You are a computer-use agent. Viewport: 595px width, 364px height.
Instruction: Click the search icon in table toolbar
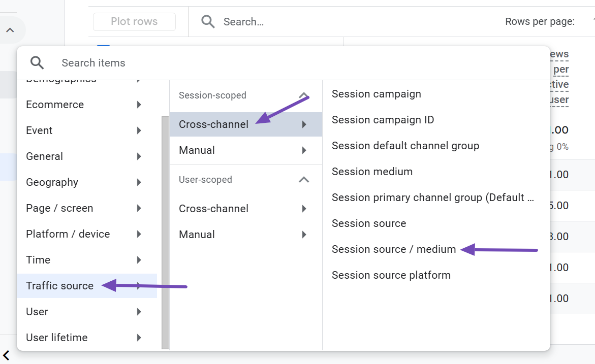tap(208, 21)
